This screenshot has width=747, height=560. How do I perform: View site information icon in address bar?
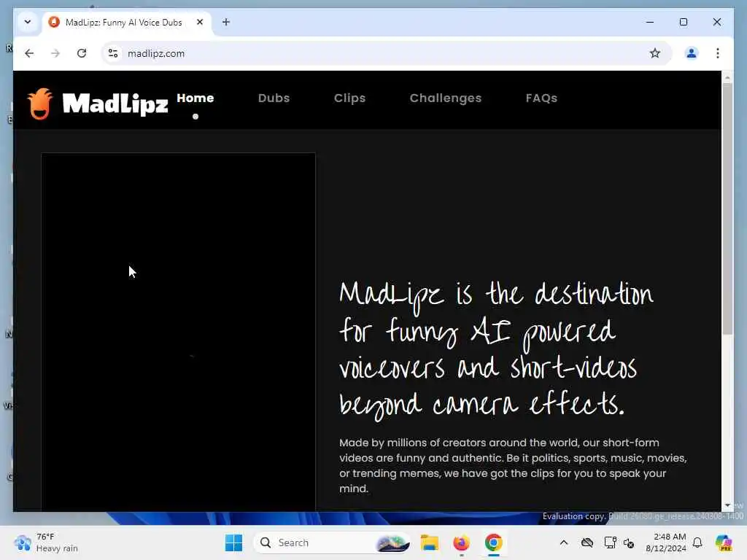[x=113, y=53]
